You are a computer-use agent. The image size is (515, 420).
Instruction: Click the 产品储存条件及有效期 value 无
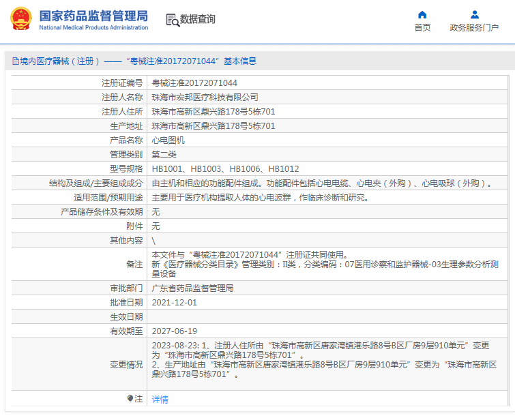coord(156,212)
